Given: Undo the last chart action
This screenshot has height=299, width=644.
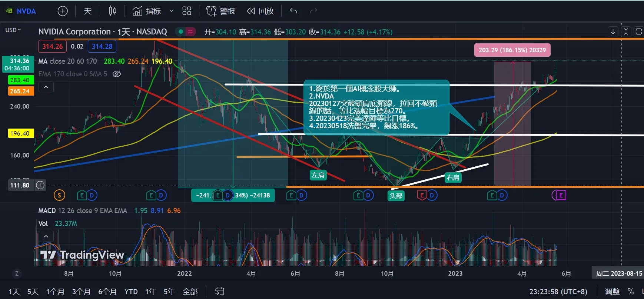Looking at the screenshot, I should pyautogui.click(x=293, y=11).
